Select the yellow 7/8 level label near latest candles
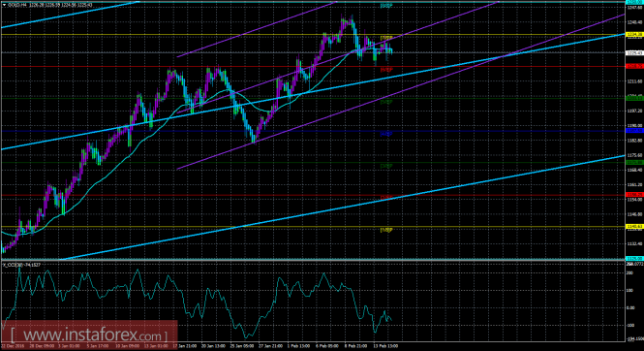Image resolution: width=644 pixels, height=351 pixels. (386, 38)
